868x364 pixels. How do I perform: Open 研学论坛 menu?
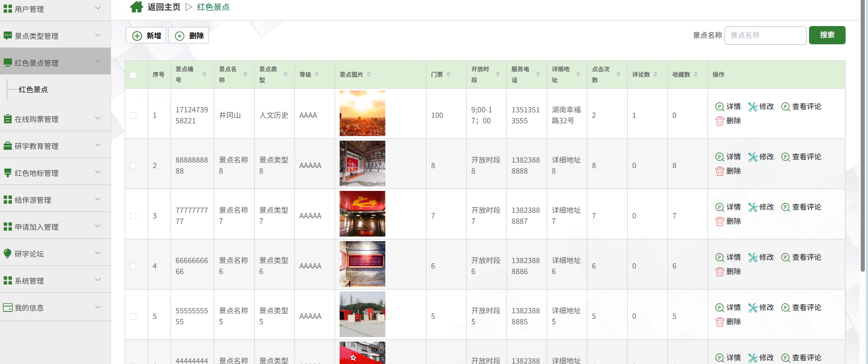click(55, 253)
